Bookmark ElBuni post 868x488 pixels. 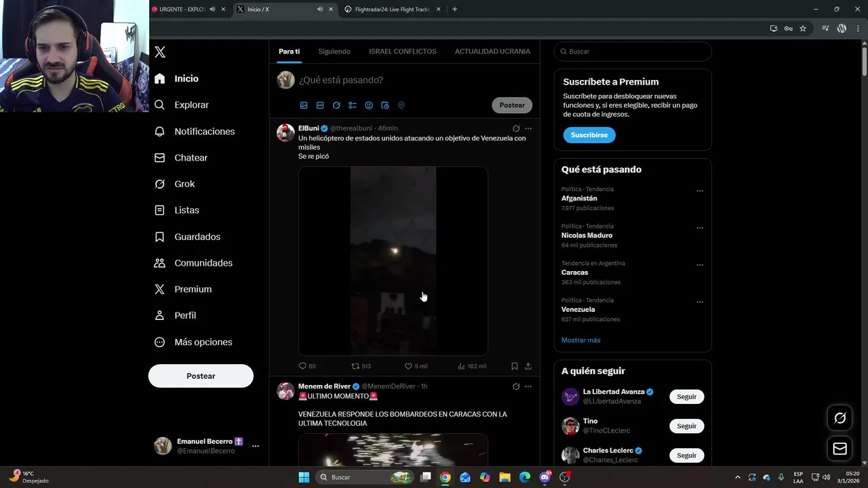coord(515,366)
